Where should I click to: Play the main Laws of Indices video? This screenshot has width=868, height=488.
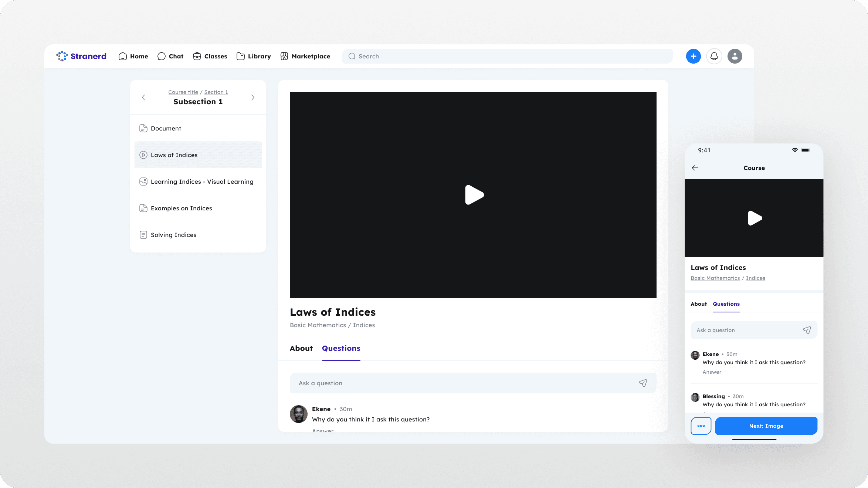[474, 195]
